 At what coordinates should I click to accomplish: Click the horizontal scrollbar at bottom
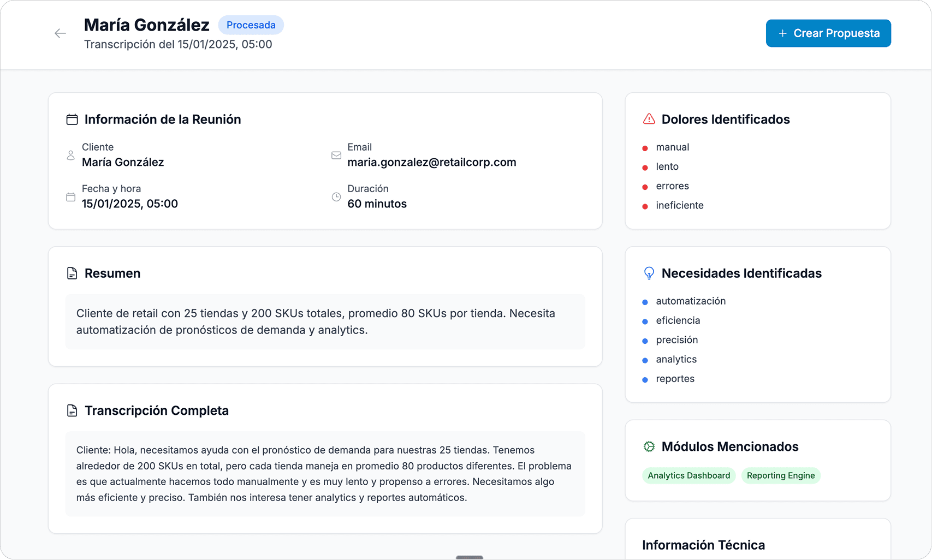coord(470,557)
